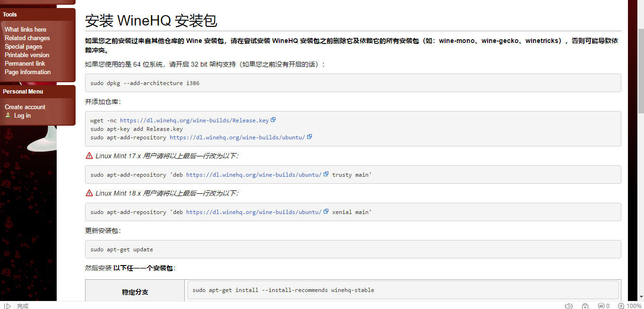Screen dimensions: 644x309
Task: Click the Linux Mint 17.x warning triangle icon
Action: [89, 155]
